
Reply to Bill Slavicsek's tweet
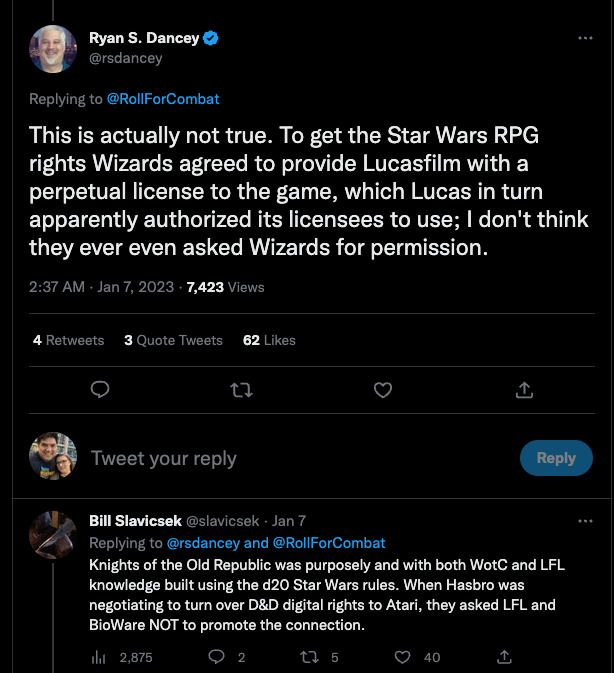click(x=214, y=657)
